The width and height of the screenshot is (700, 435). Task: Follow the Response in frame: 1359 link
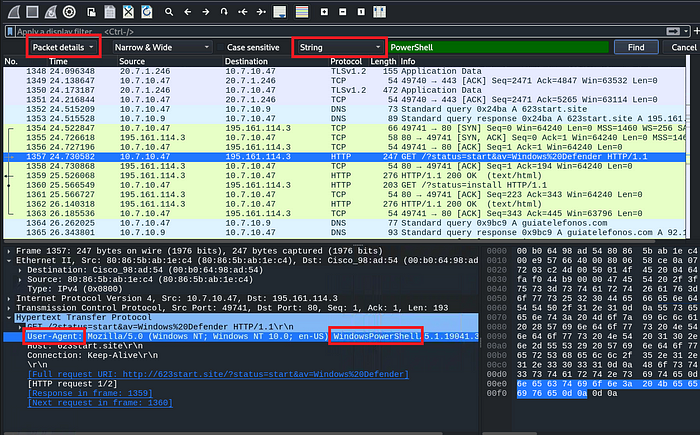pyautogui.click(x=90, y=393)
